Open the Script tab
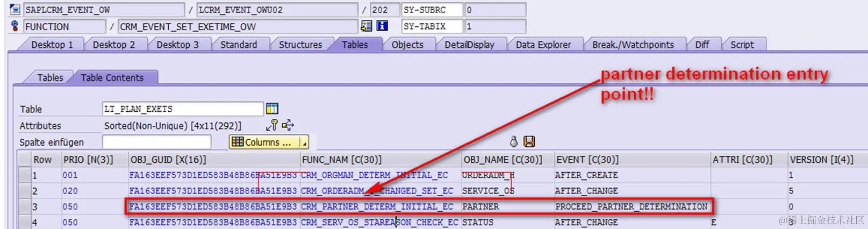Image resolution: width=868 pixels, height=229 pixels. click(742, 45)
